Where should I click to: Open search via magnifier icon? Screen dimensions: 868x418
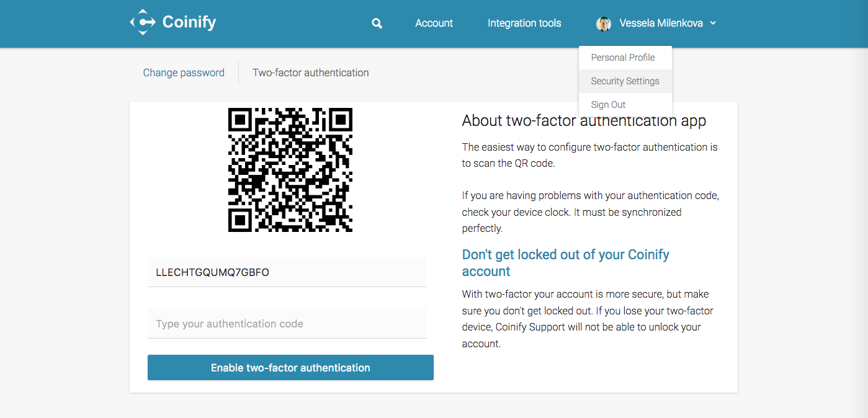pyautogui.click(x=377, y=24)
